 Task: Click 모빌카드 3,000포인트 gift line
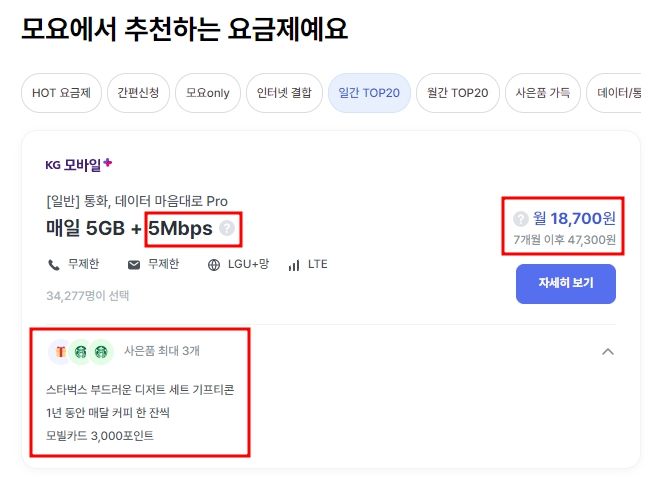tap(100, 435)
